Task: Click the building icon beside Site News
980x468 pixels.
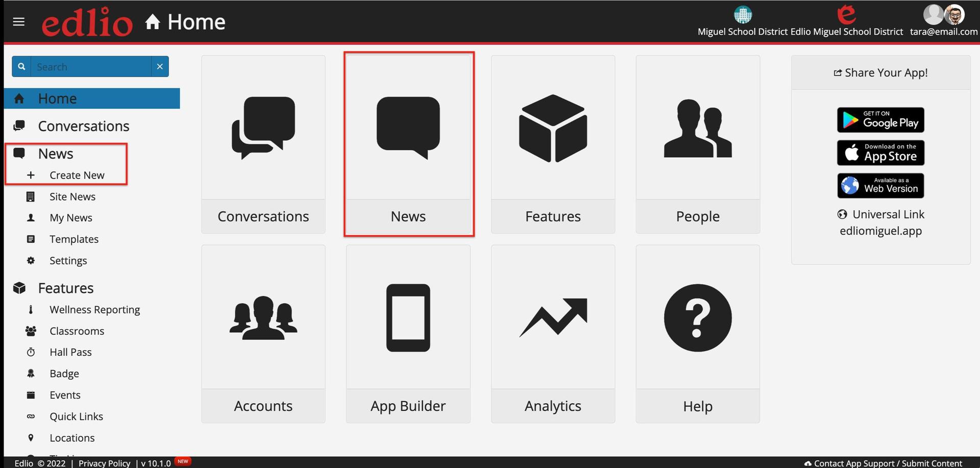Action: (x=31, y=196)
